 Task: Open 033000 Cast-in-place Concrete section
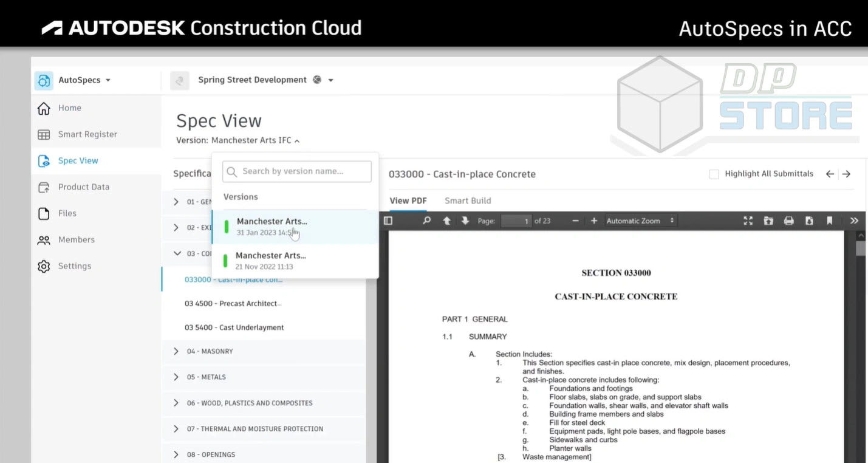click(233, 280)
